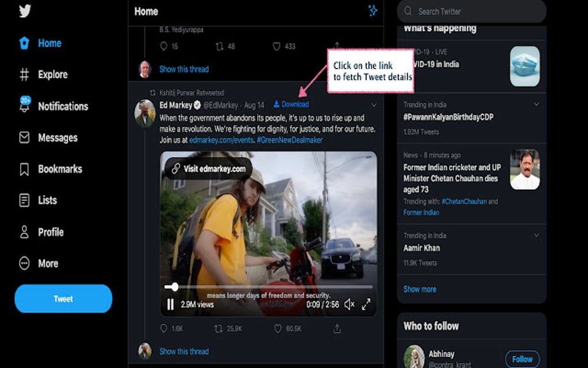The width and height of the screenshot is (588, 368).
Task: Click the blue Tweet button
Action: coord(62,299)
